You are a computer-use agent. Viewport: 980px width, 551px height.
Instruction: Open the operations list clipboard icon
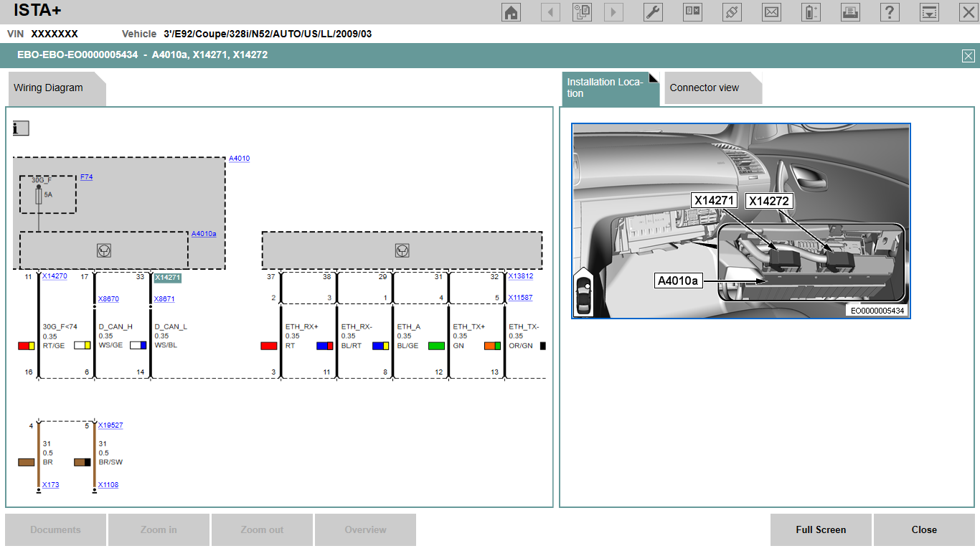(582, 12)
